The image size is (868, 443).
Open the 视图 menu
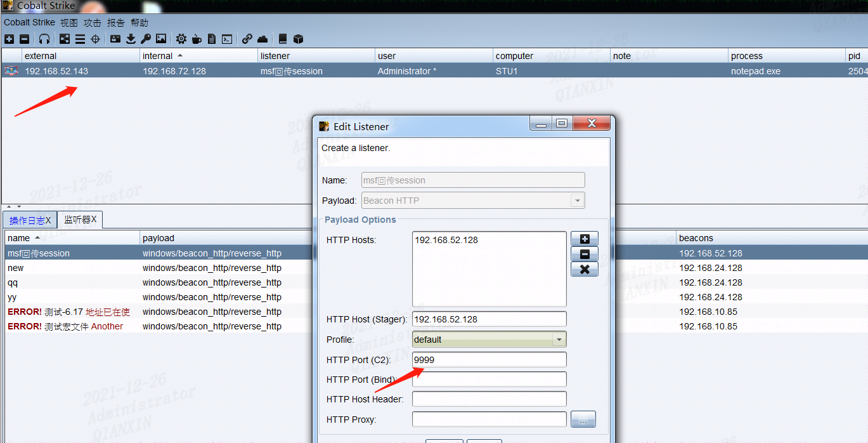(69, 22)
